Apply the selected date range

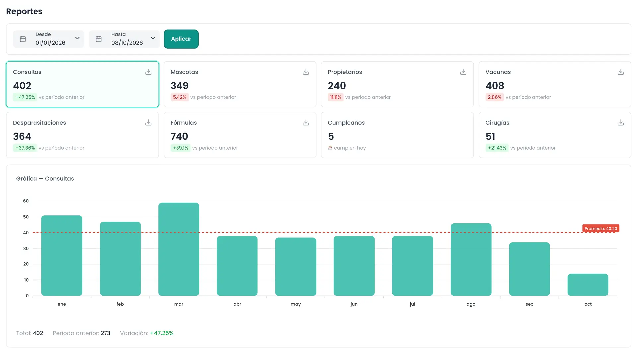pyautogui.click(x=181, y=39)
